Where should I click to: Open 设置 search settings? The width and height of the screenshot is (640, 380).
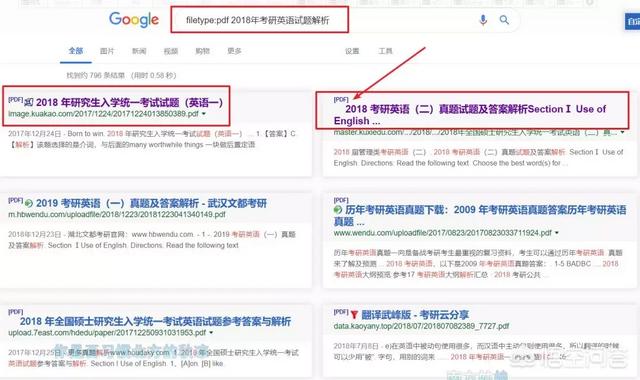point(352,51)
